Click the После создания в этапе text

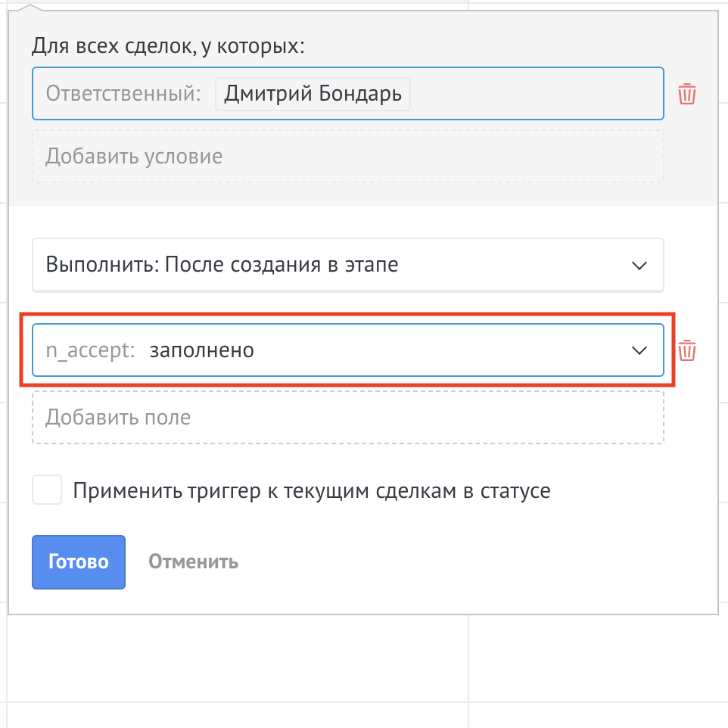282,265
